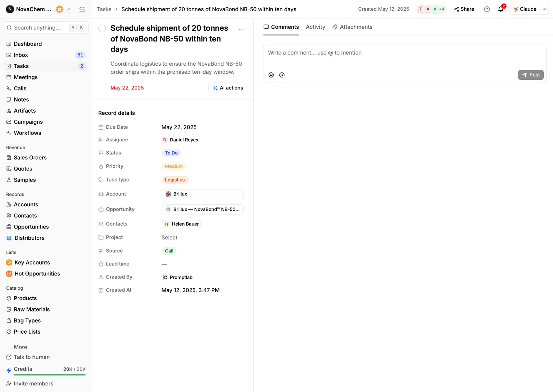
Task: Open the Hot Opportunities list
Action: click(46, 274)
